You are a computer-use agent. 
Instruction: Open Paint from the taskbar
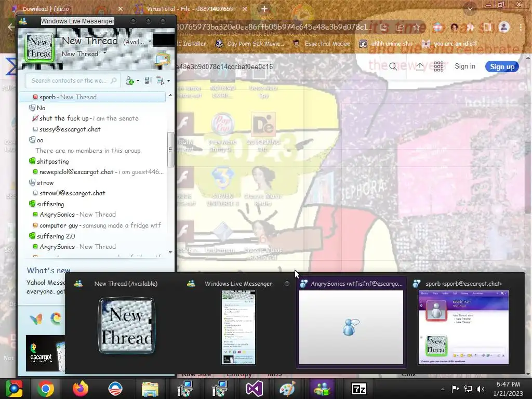(x=287, y=389)
